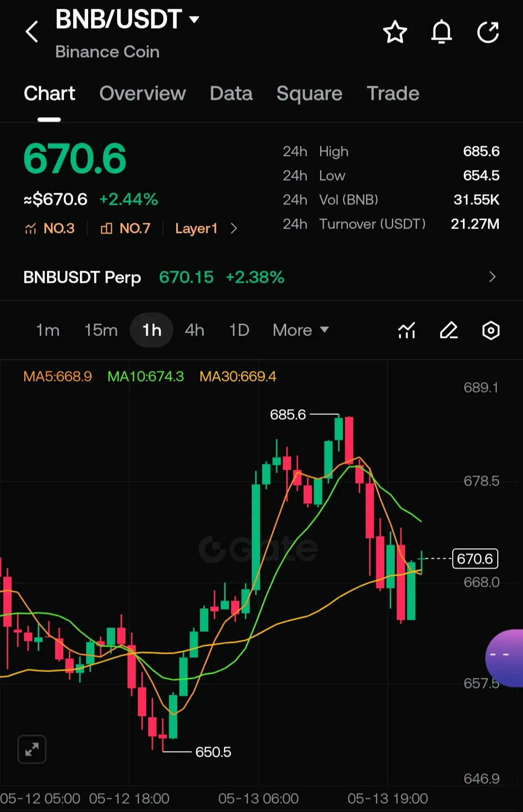Tap the 678.5 price axis label
This screenshot has height=812, width=523.
point(481,481)
